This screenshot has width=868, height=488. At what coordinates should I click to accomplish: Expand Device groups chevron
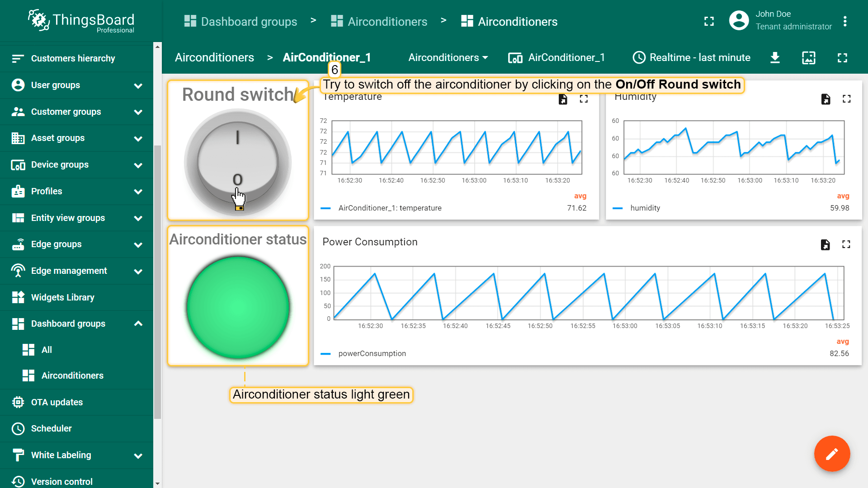(138, 165)
